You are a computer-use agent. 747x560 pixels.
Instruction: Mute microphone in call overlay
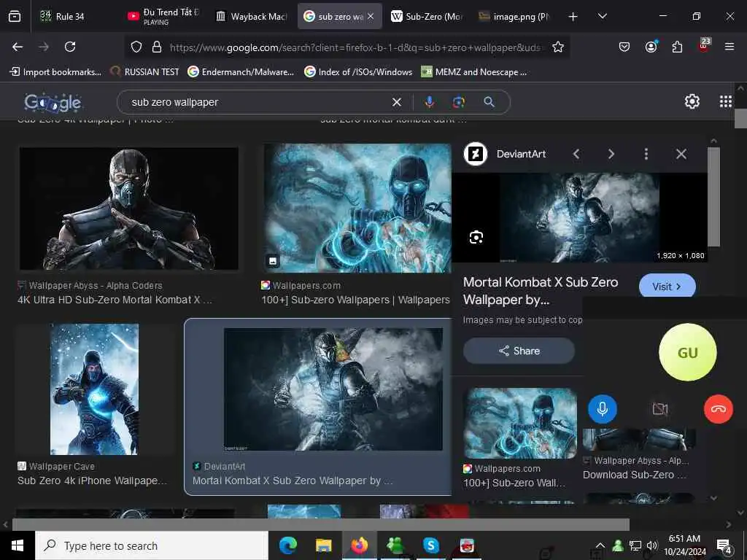[x=602, y=409]
